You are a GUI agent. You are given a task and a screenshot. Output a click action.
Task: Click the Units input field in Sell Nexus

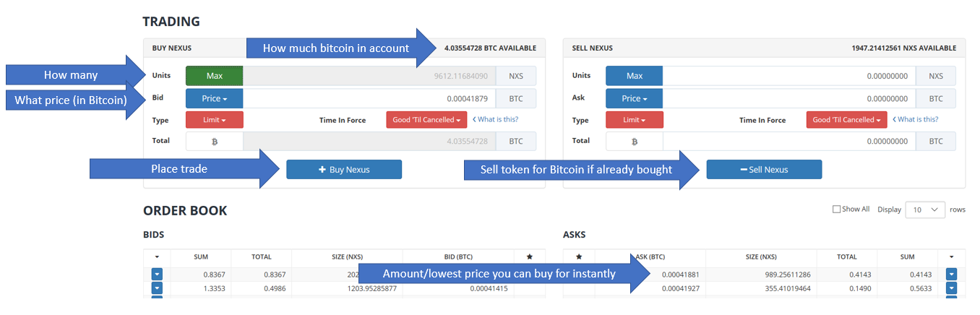point(789,76)
